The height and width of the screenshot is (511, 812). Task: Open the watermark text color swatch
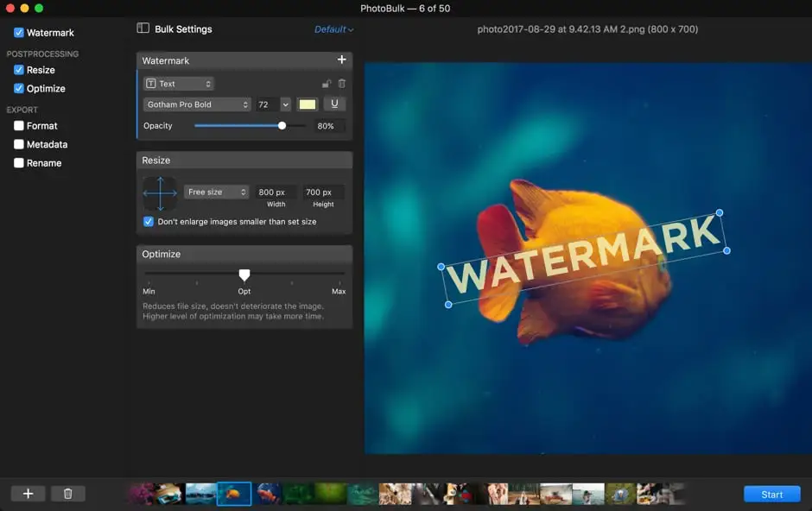(308, 104)
